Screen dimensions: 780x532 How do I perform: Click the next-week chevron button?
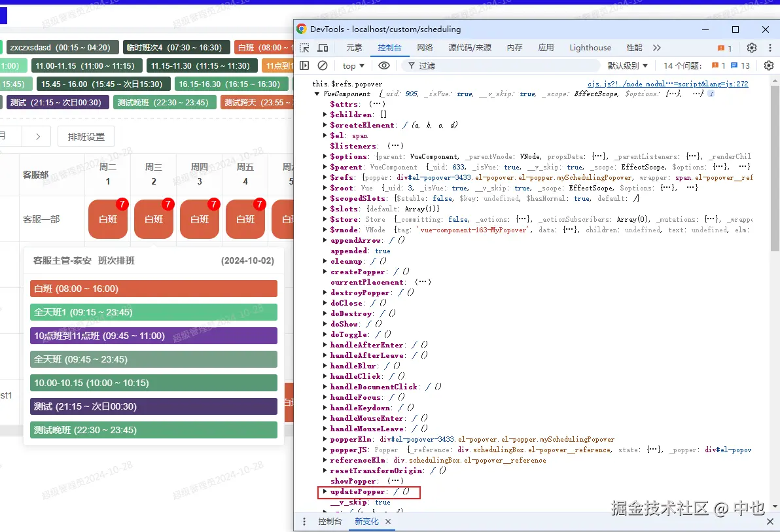click(x=38, y=136)
